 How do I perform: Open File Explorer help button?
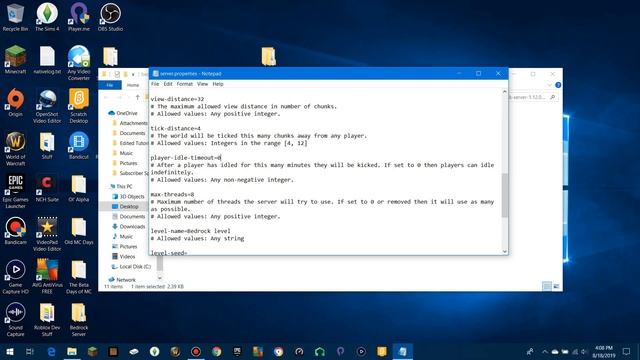pos(558,85)
